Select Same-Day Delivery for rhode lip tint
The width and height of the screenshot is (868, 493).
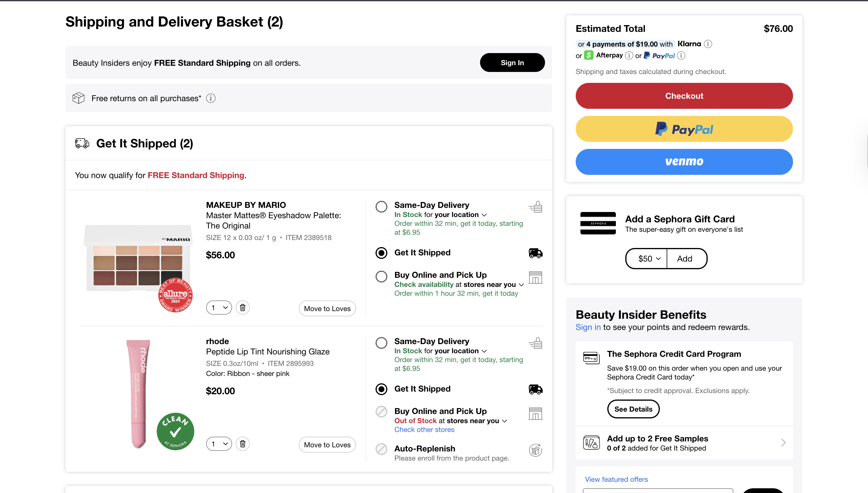[x=381, y=343]
